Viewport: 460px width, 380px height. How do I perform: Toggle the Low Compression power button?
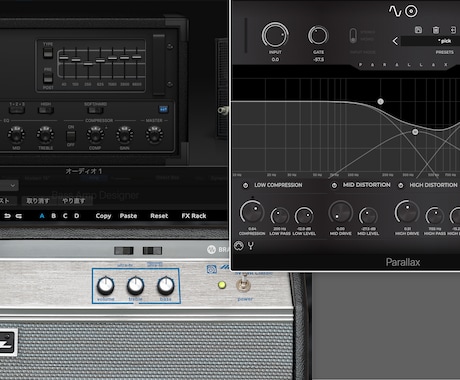pyautogui.click(x=245, y=185)
